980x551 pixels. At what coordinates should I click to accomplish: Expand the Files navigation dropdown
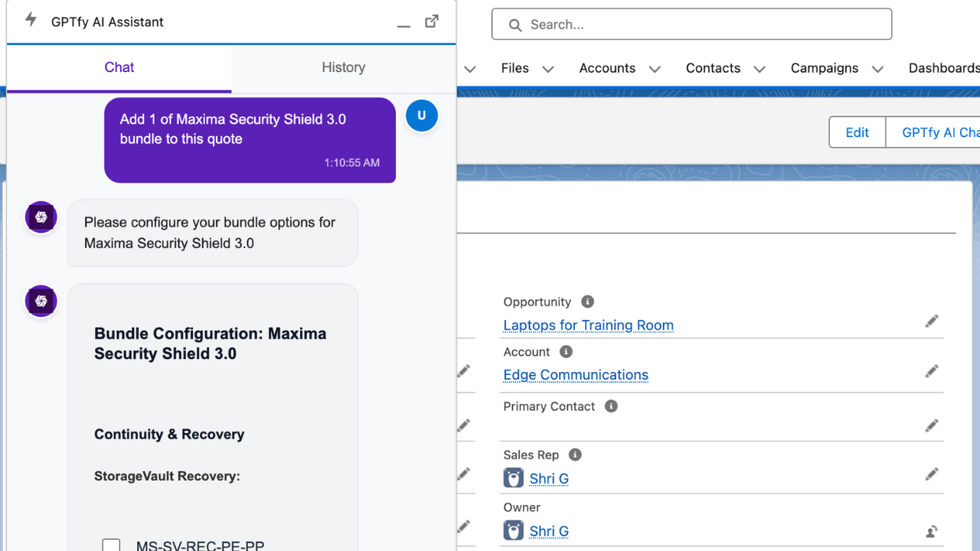[x=548, y=68]
